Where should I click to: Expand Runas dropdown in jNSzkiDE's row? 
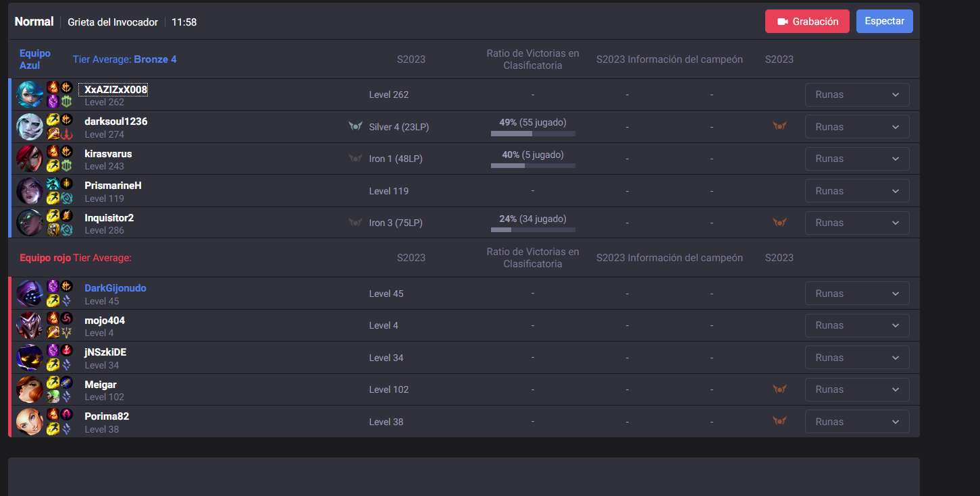click(x=857, y=358)
